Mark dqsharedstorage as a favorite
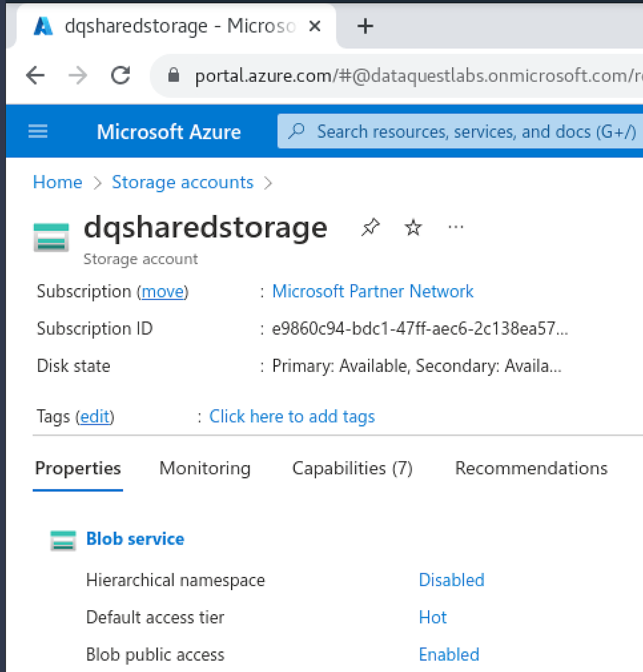The height and width of the screenshot is (672, 643). click(413, 227)
